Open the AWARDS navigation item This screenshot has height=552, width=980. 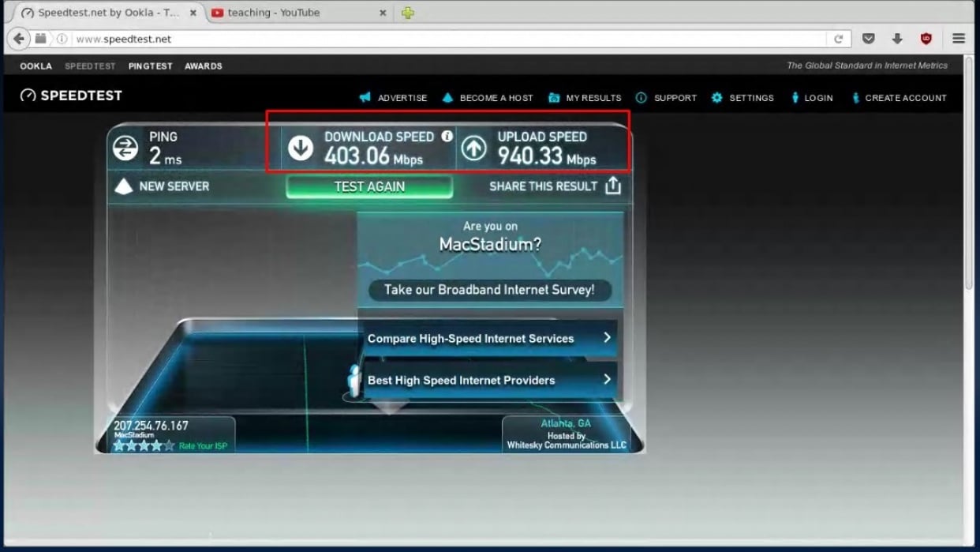[x=204, y=66]
